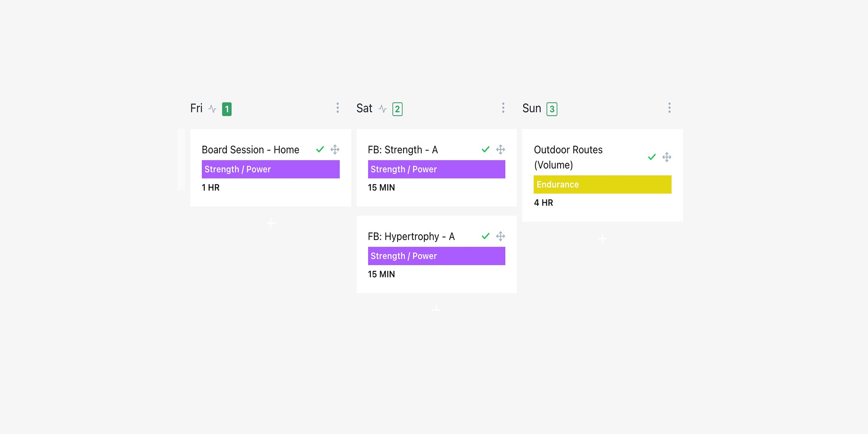
Task: Click the activity pulse icon beside Fri
Action: [x=212, y=108]
